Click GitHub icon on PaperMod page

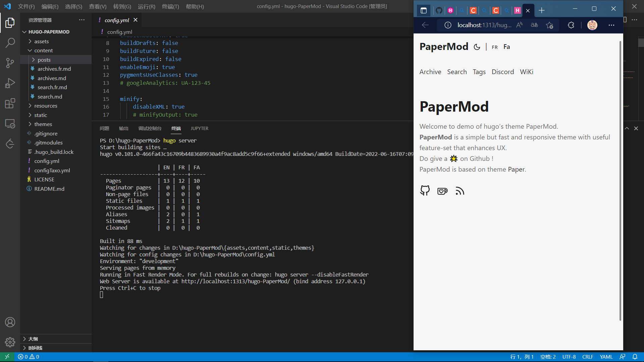pyautogui.click(x=425, y=191)
